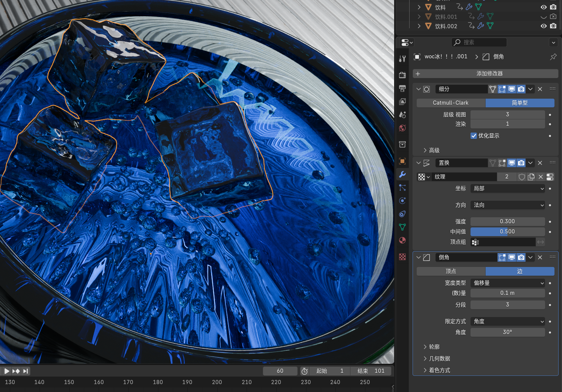This screenshot has width=562, height=392.
Task: Open properties editor type dropdown
Action: (407, 43)
